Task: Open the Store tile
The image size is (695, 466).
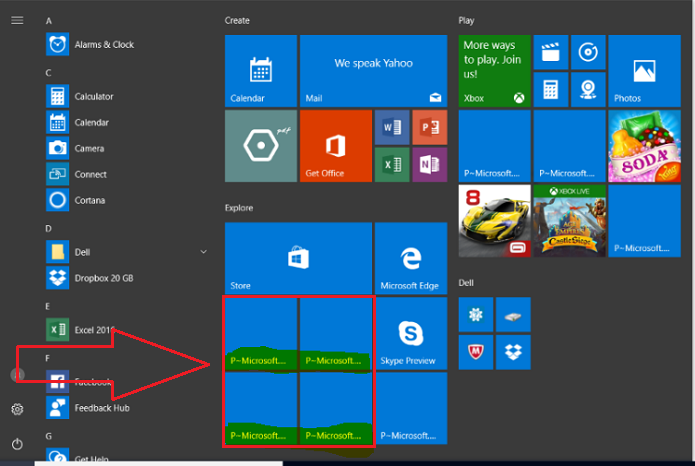Action: tap(298, 258)
